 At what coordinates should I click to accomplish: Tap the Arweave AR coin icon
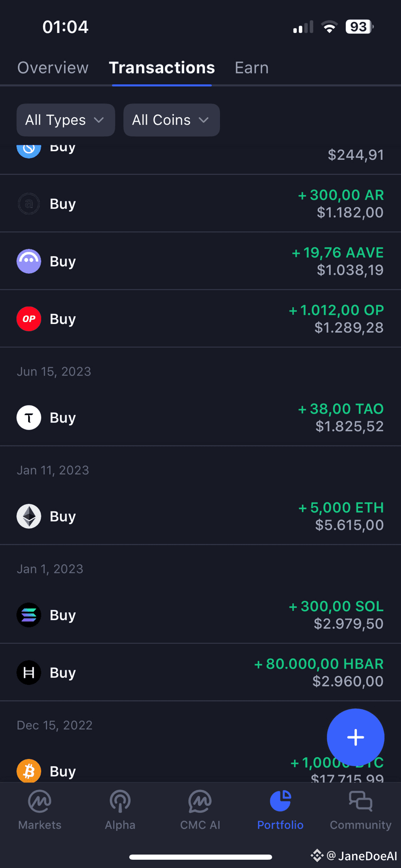pyautogui.click(x=29, y=204)
